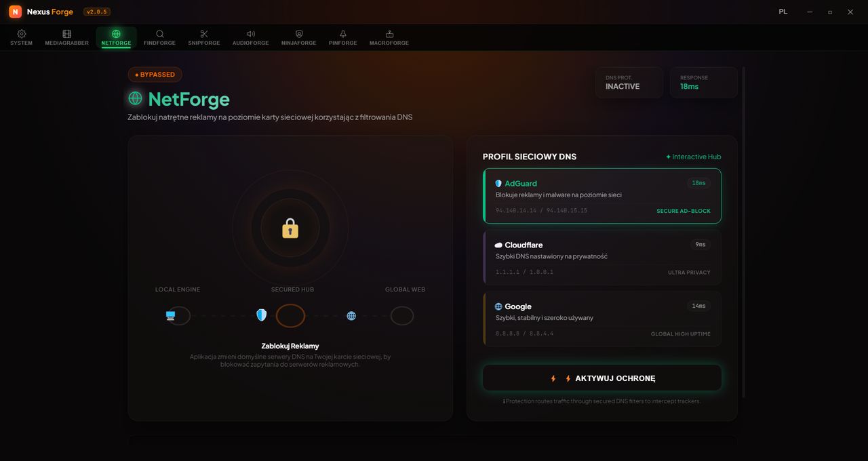Click the RESPONSE 18ms status card
Screen dimensions: 868x461
click(x=704, y=83)
